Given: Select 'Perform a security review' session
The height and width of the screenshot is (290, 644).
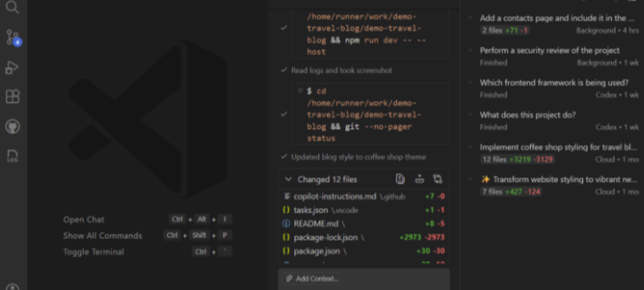Looking at the screenshot, I should point(550,50).
